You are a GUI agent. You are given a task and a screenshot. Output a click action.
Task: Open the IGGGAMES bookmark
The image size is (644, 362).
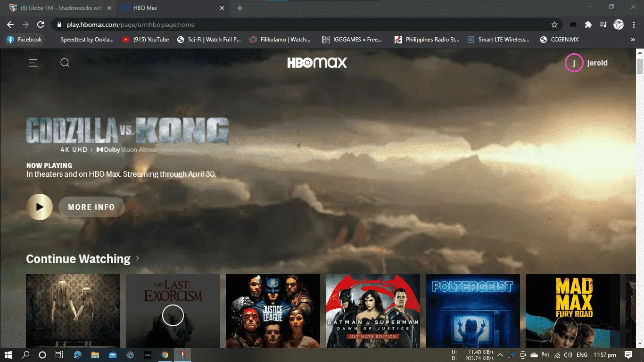(352, 40)
